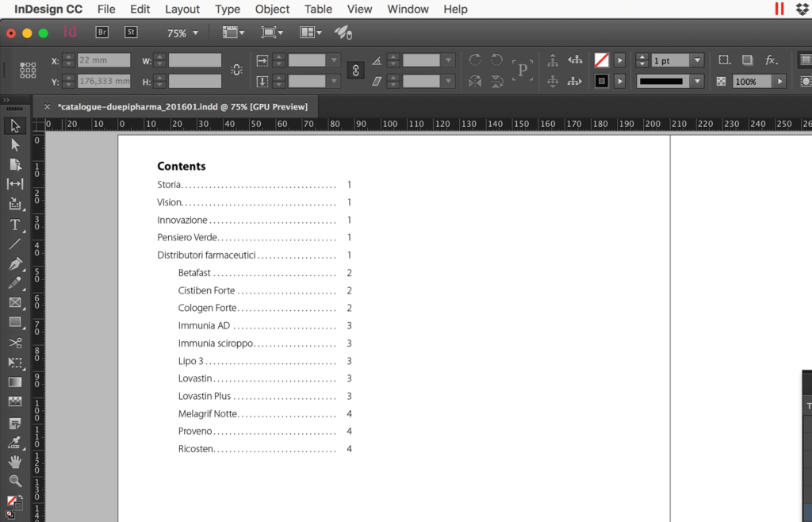Expand the opacity 100% slider arrow
The width and height of the screenshot is (812, 522).
point(779,81)
